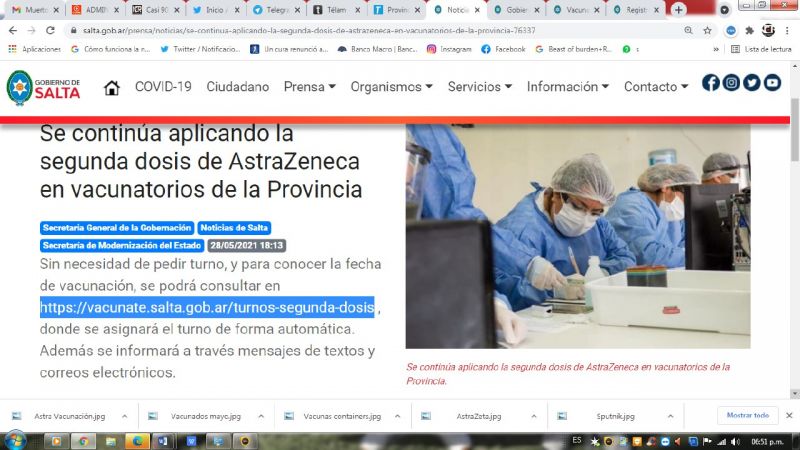Switch to the Inicio Twitter tab
This screenshot has height=450, width=800.
coord(213,10)
